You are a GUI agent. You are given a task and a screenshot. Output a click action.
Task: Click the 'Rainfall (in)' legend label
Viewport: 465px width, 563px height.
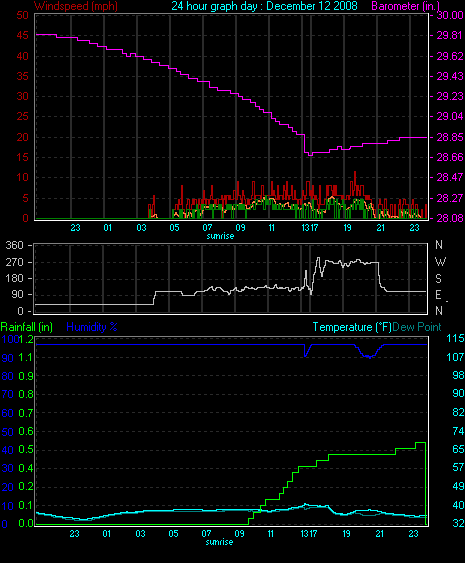click(27, 327)
